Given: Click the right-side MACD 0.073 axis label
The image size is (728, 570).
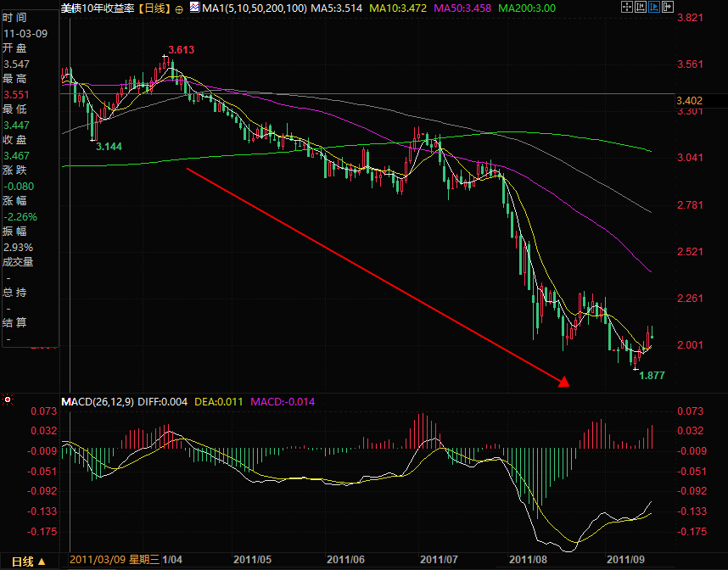Looking at the screenshot, I should 691,411.
